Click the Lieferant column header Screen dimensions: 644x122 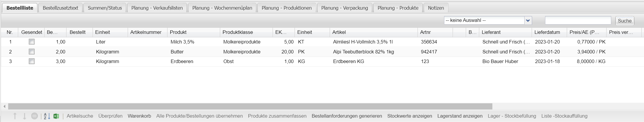[x=491, y=32]
